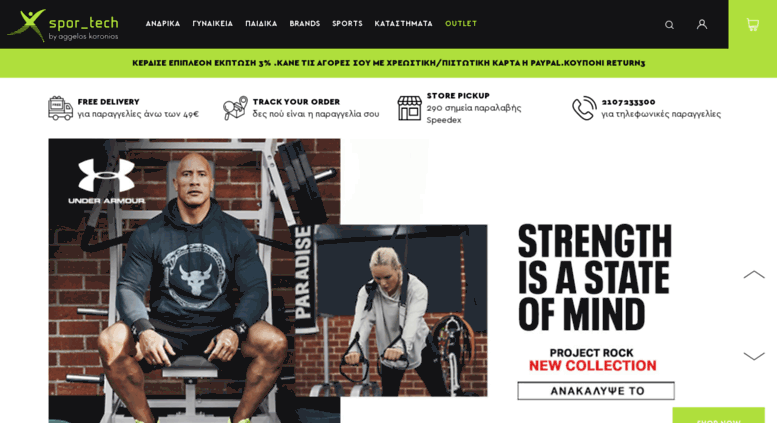Open the ΓΥΝΑΙΚΕΙΑ menu
The width and height of the screenshot is (777, 423).
click(x=213, y=24)
